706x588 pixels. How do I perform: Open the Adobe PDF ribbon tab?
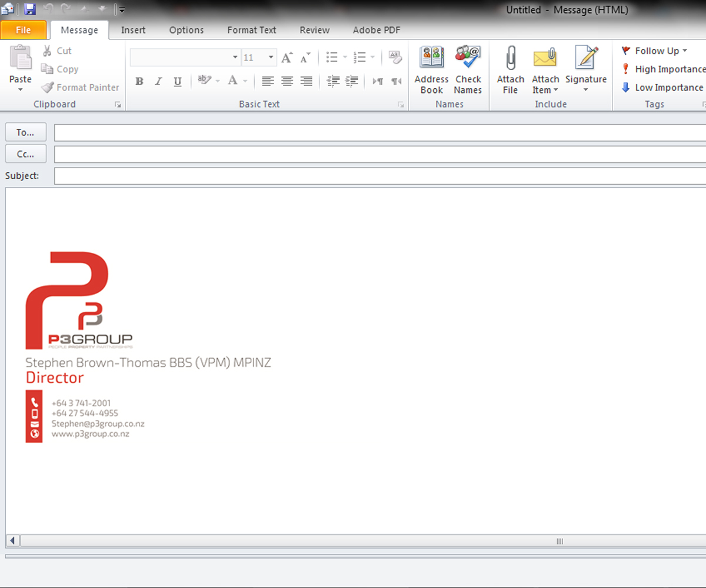376,30
